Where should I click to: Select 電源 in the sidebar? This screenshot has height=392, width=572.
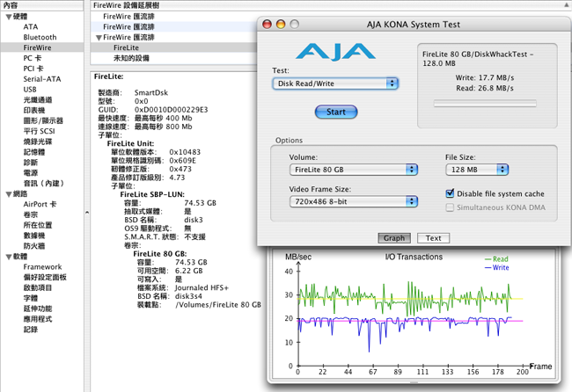coord(31,173)
